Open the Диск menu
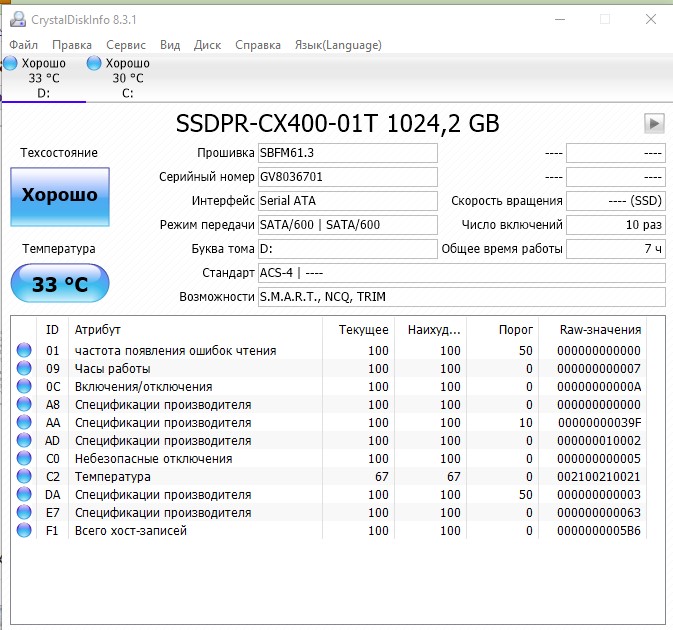Image resolution: width=673 pixels, height=630 pixels. coord(207,45)
